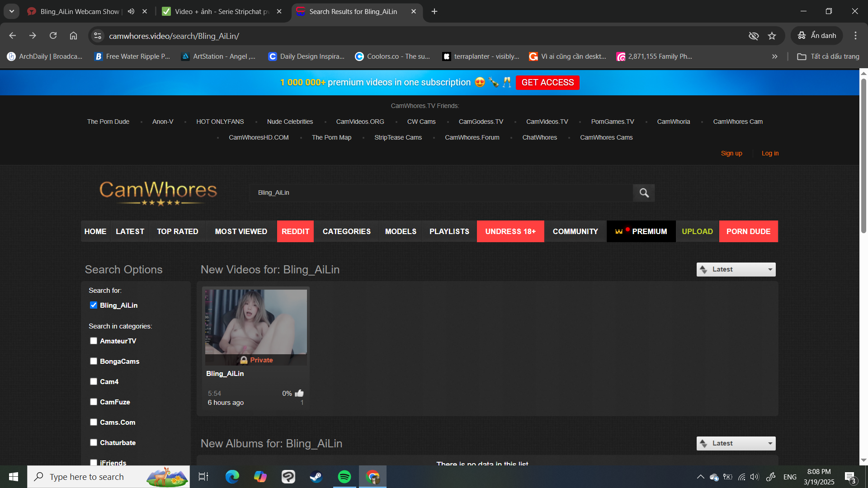Open the Latest sort dropdown for albums
Image resolution: width=868 pixels, height=488 pixels.
click(736, 443)
